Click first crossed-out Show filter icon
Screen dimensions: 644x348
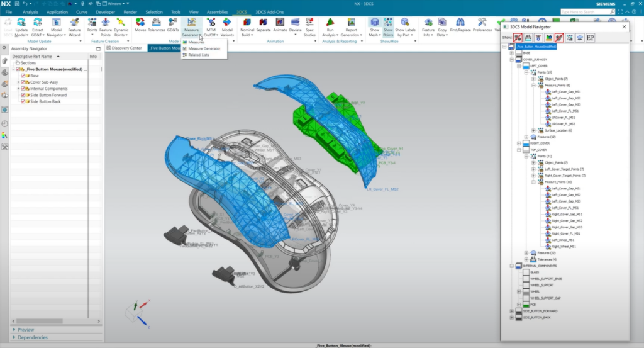click(518, 38)
